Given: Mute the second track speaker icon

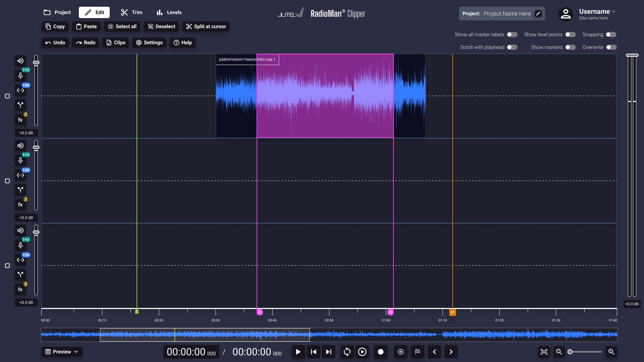Looking at the screenshot, I should click(20, 145).
